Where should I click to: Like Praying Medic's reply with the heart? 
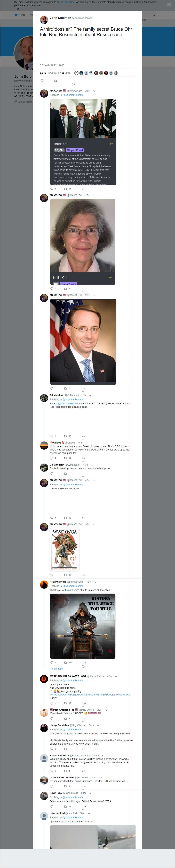83,666
